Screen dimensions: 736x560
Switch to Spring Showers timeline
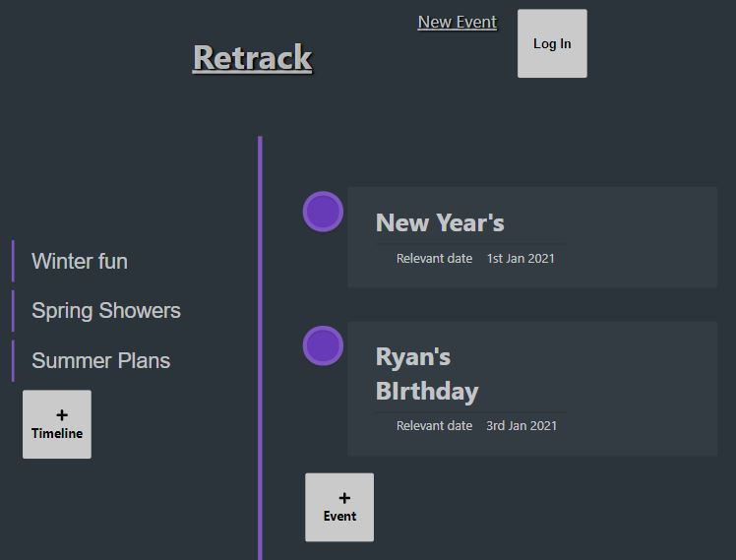click(x=106, y=311)
